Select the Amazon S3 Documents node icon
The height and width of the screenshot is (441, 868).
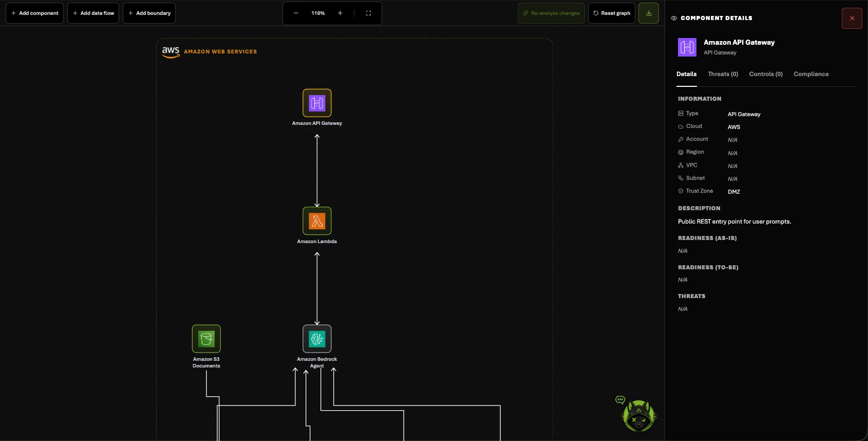pyautogui.click(x=206, y=339)
